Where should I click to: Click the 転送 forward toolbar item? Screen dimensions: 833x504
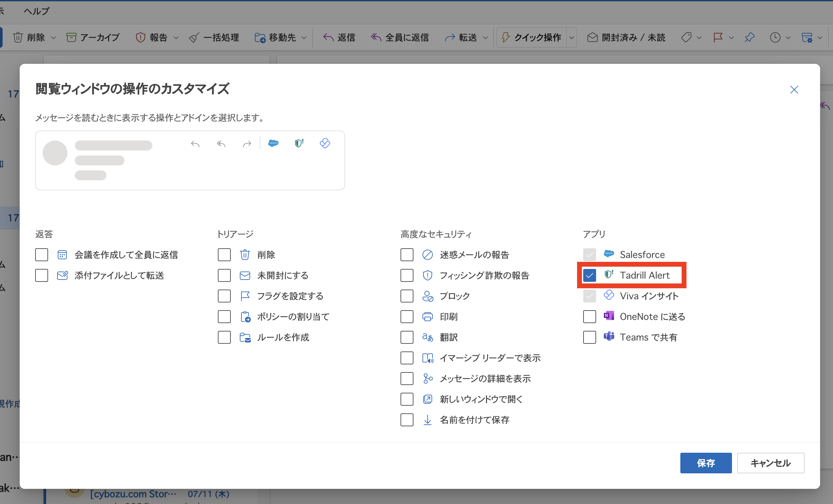pyautogui.click(x=461, y=37)
